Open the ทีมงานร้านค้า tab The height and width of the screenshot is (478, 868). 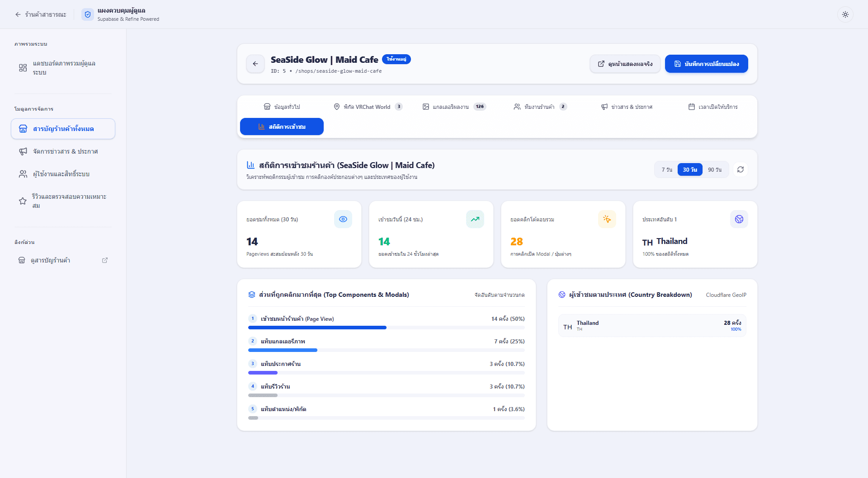coord(540,107)
